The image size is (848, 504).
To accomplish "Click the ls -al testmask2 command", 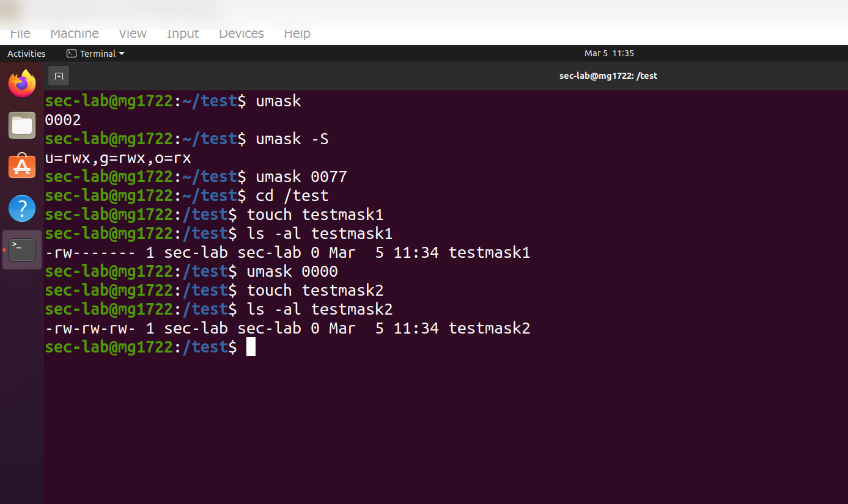I will [320, 310].
